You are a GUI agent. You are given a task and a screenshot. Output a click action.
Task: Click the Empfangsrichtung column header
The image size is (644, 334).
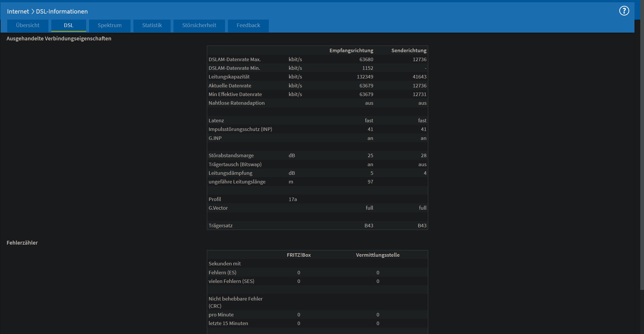tap(351, 50)
